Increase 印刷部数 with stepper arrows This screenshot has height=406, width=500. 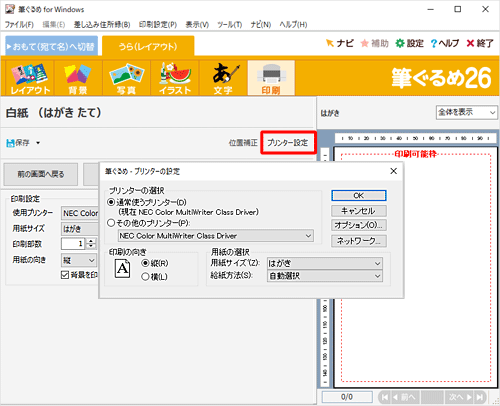pos(91,241)
